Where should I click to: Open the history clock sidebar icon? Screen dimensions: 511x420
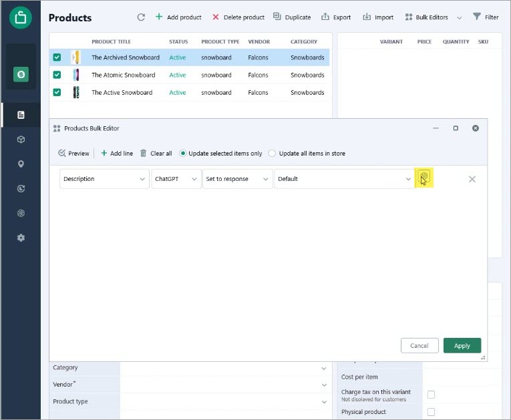[x=21, y=189]
